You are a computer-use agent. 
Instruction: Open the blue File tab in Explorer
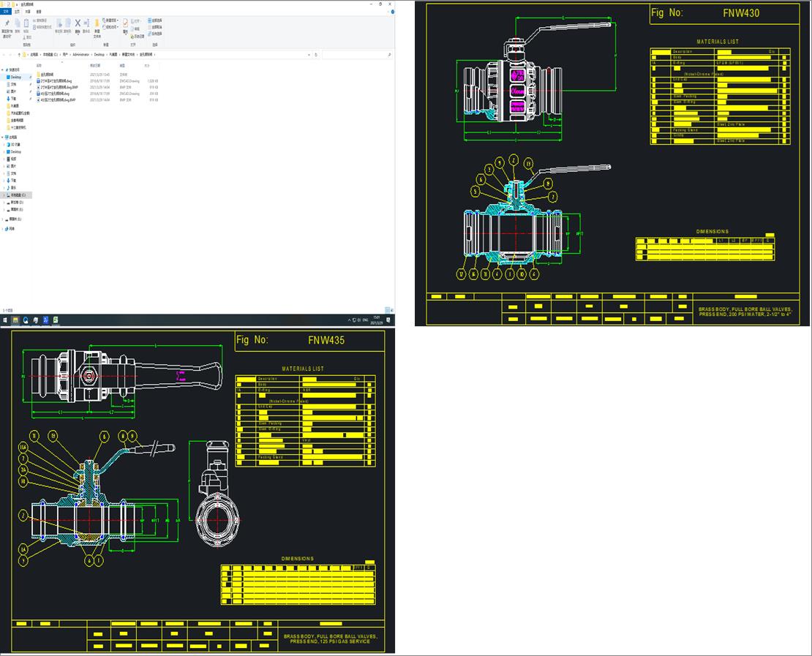coord(6,12)
